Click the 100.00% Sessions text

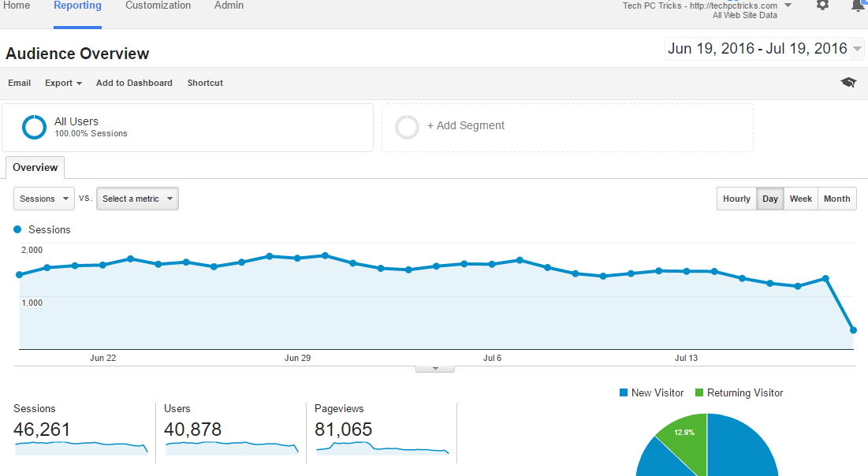point(91,133)
